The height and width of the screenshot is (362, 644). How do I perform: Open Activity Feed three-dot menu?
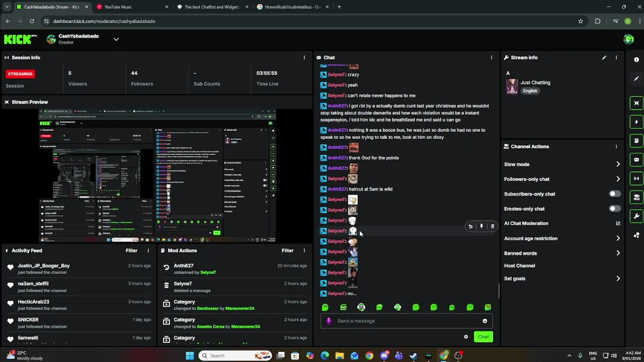point(148,250)
